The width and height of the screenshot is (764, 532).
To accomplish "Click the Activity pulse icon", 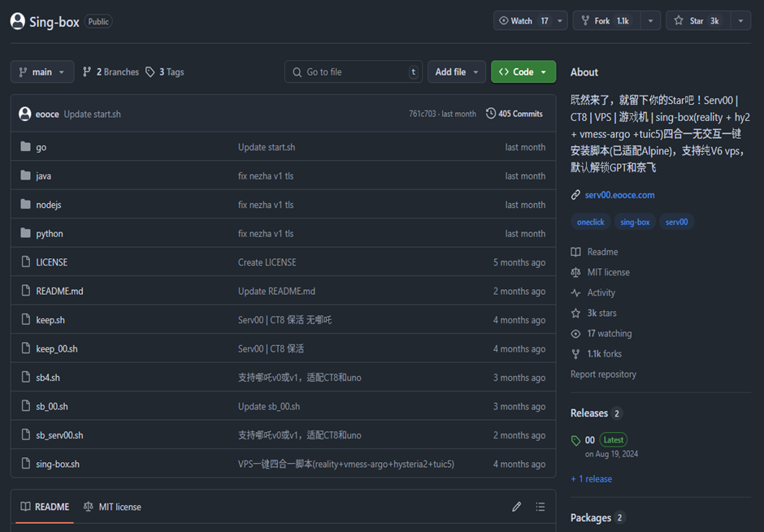I will tap(575, 292).
